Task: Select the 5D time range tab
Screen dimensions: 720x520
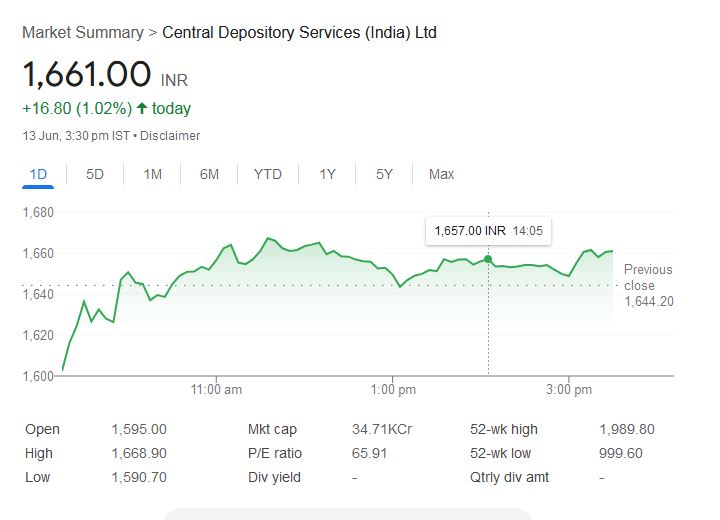Action: click(95, 174)
